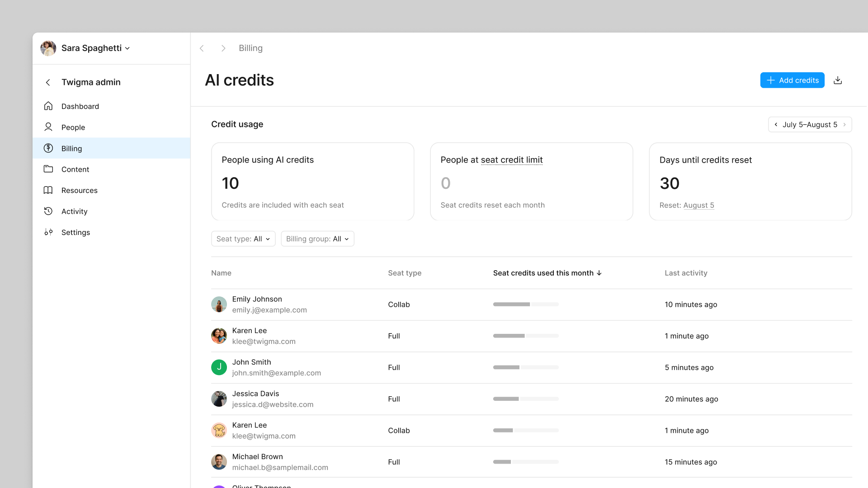This screenshot has width=868, height=488.
Task: Go back using the breadcrumb arrow
Action: (202, 48)
